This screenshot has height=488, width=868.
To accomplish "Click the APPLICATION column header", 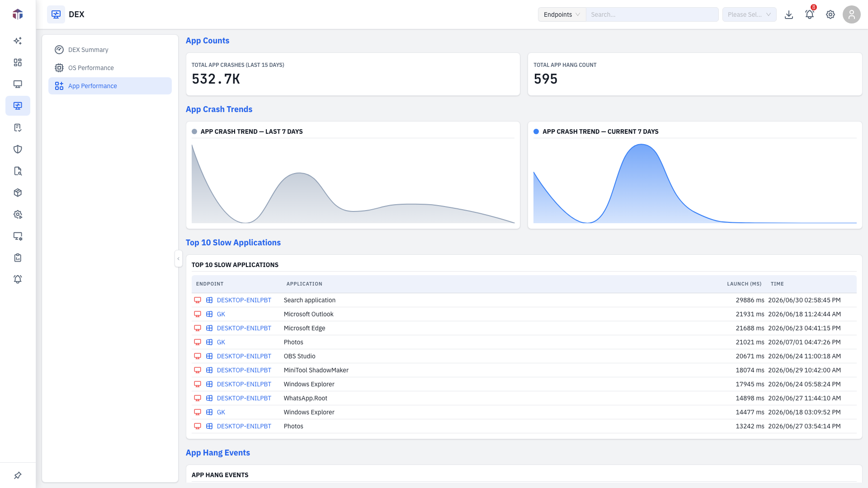I will [x=304, y=284].
